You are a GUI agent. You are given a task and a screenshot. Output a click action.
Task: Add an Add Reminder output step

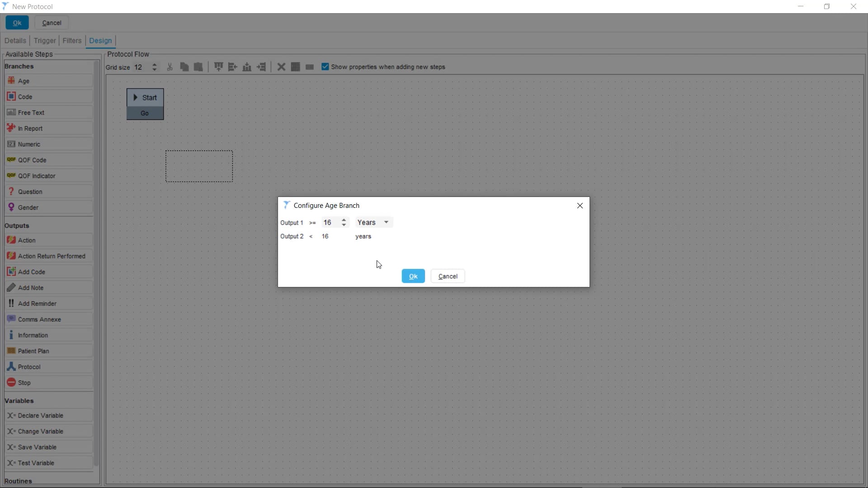tap(49, 304)
